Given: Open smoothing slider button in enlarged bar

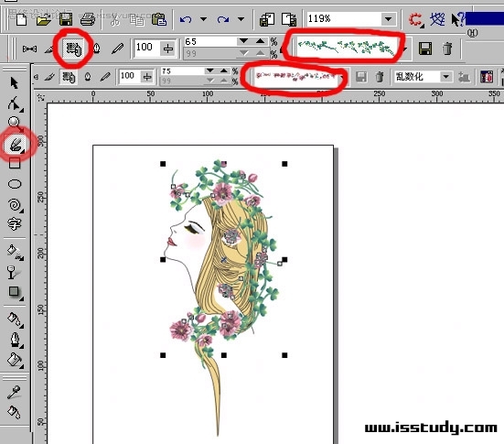Looking at the screenshot, I should coord(168,49).
